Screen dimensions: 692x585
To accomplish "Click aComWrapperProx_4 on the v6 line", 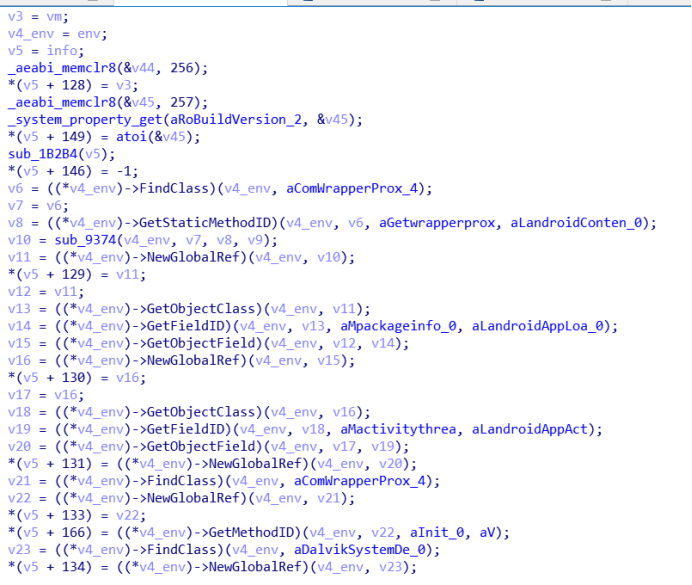I will [352, 188].
